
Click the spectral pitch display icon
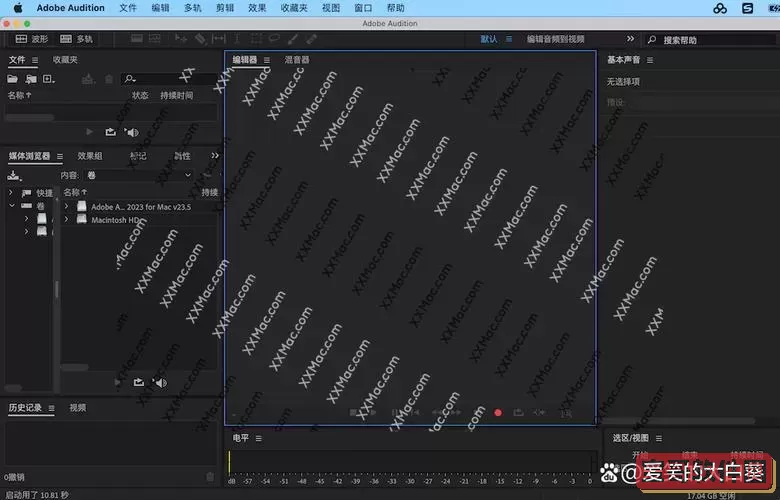pos(155,39)
